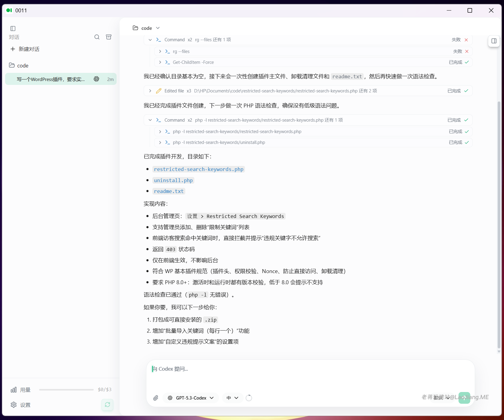Click the $0/$3 usage value
This screenshot has width=504, height=420.
(105, 390)
